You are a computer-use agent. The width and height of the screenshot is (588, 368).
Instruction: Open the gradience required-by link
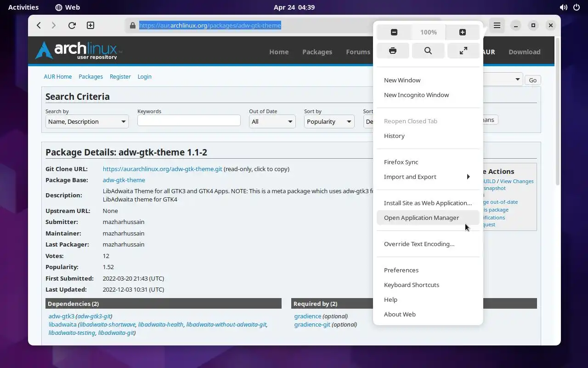(x=307, y=316)
